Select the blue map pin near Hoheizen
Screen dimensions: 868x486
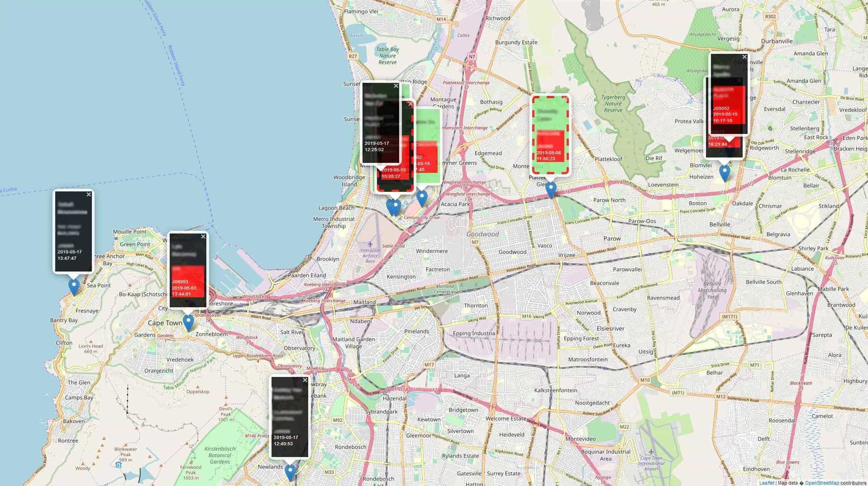(725, 172)
